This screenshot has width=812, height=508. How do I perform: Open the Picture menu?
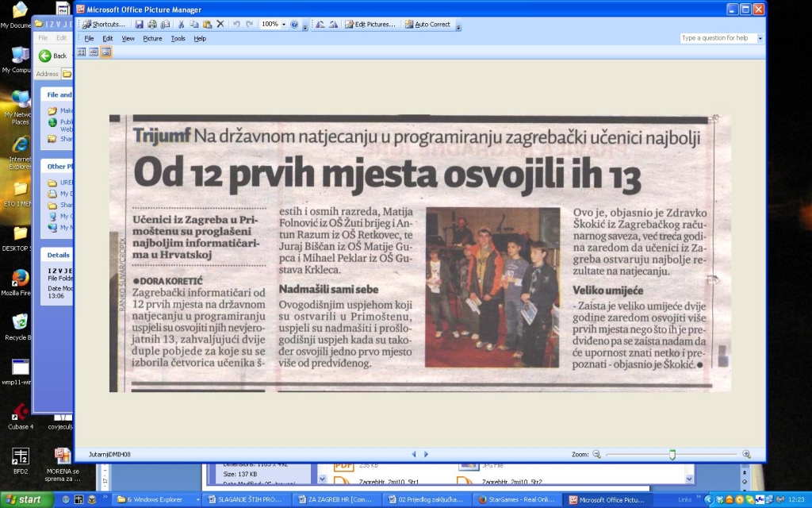coord(152,38)
